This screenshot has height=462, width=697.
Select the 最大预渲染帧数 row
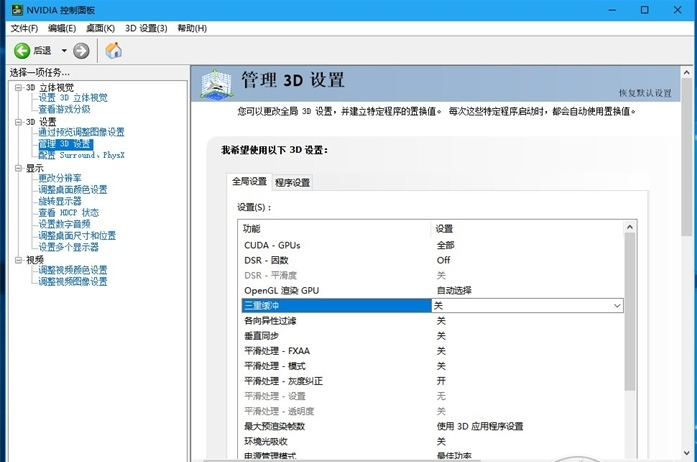click(x=432, y=426)
